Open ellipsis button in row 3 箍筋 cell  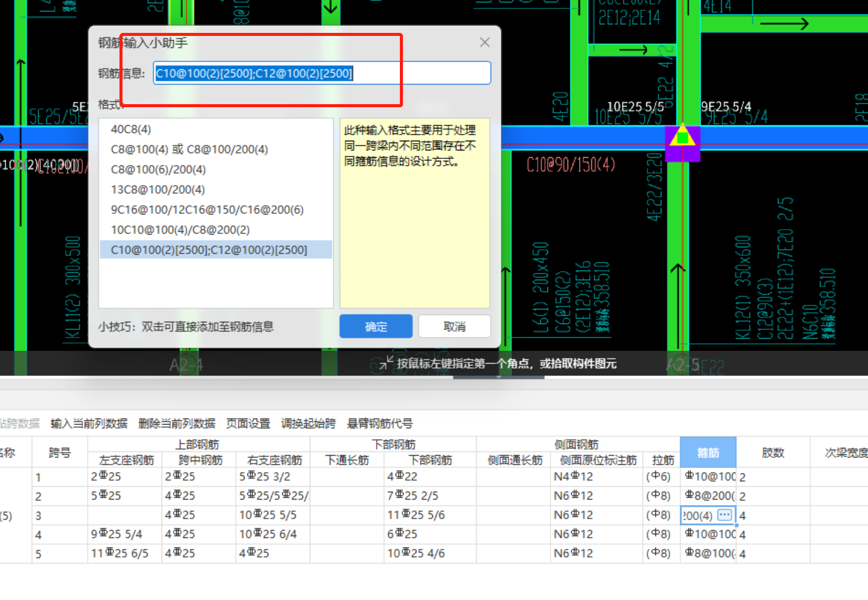[x=725, y=515]
